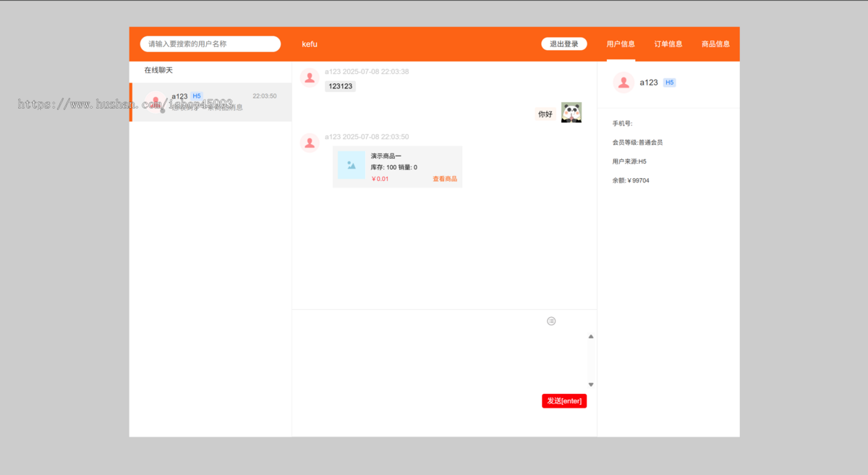This screenshot has width=868, height=475.
Task: Click the message input scrollbar up arrow
Action: pyautogui.click(x=591, y=336)
